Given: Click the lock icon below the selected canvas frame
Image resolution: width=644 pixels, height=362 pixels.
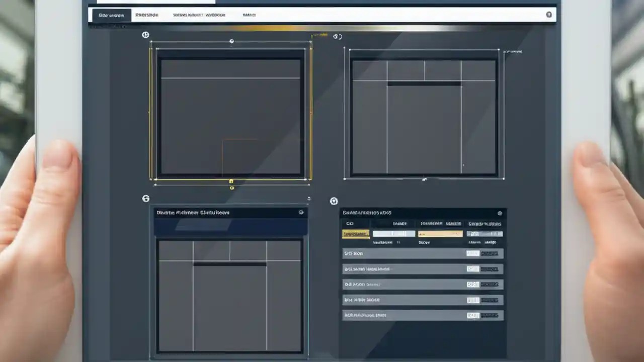Looking at the screenshot, I should coord(231,180).
